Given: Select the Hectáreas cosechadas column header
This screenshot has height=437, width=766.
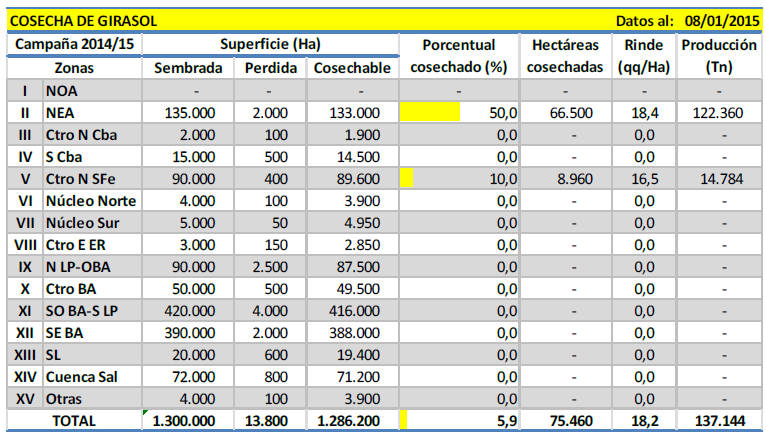Looking at the screenshot, I should pyautogui.click(x=565, y=56).
